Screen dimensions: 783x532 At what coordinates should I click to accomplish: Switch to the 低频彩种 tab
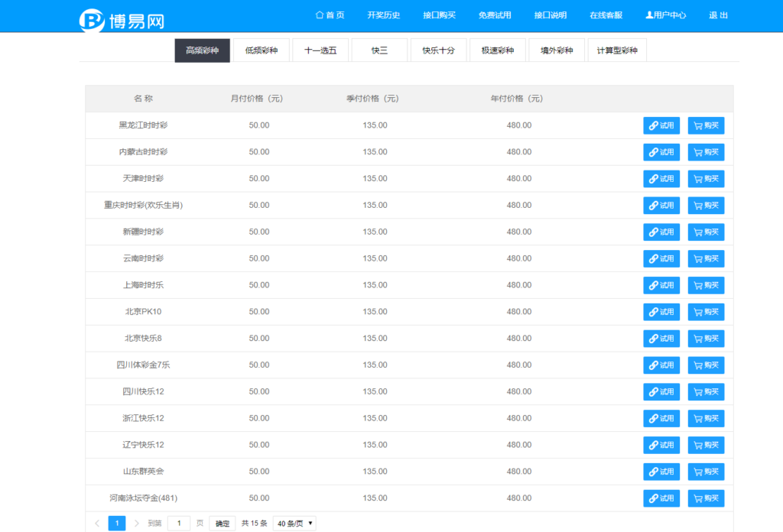[261, 50]
